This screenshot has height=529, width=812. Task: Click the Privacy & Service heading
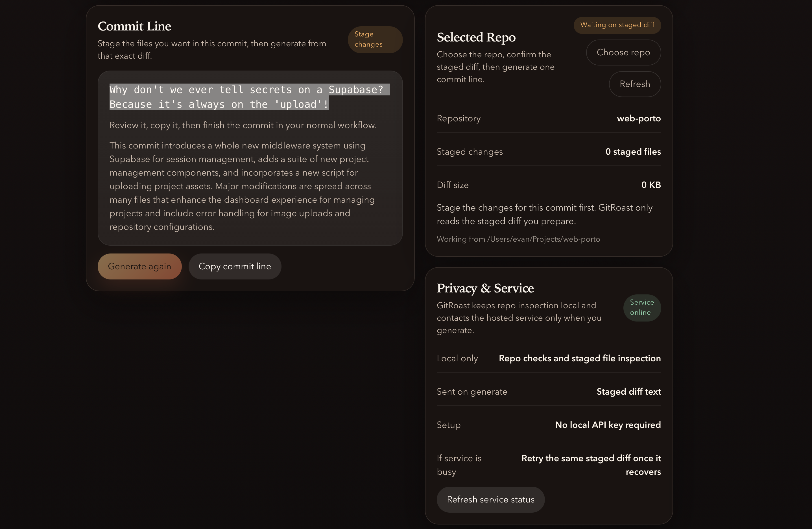pyautogui.click(x=485, y=288)
